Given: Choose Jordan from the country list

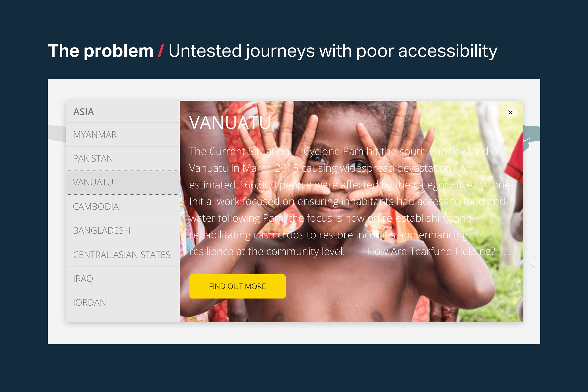Looking at the screenshot, I should (x=123, y=303).
